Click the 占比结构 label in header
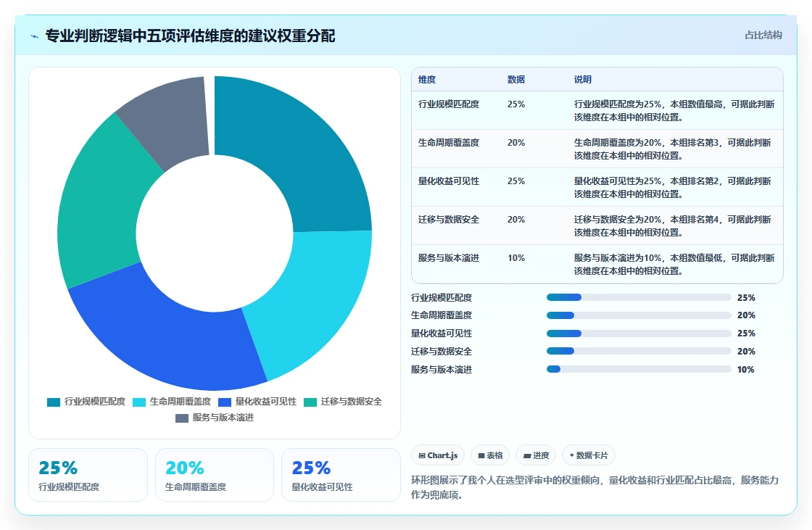The width and height of the screenshot is (812, 530). (763, 36)
